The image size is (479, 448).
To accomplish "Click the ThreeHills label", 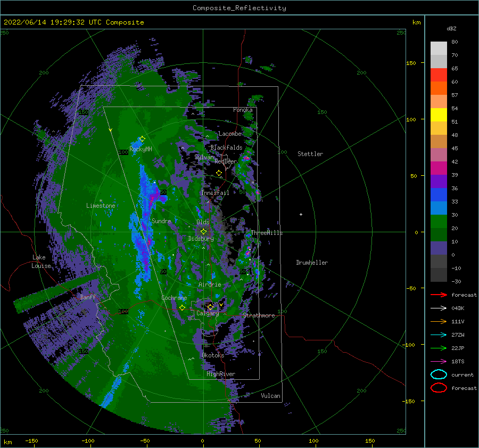I will click(267, 233).
